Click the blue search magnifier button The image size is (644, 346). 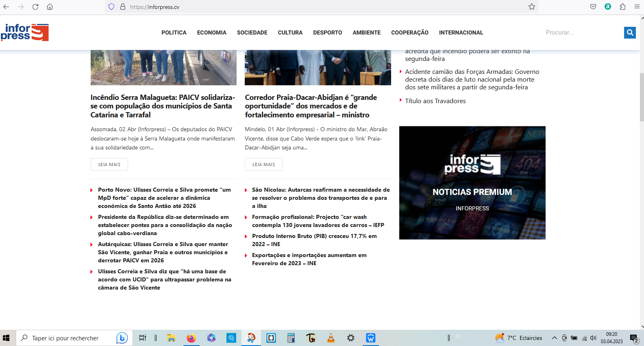pyautogui.click(x=630, y=32)
